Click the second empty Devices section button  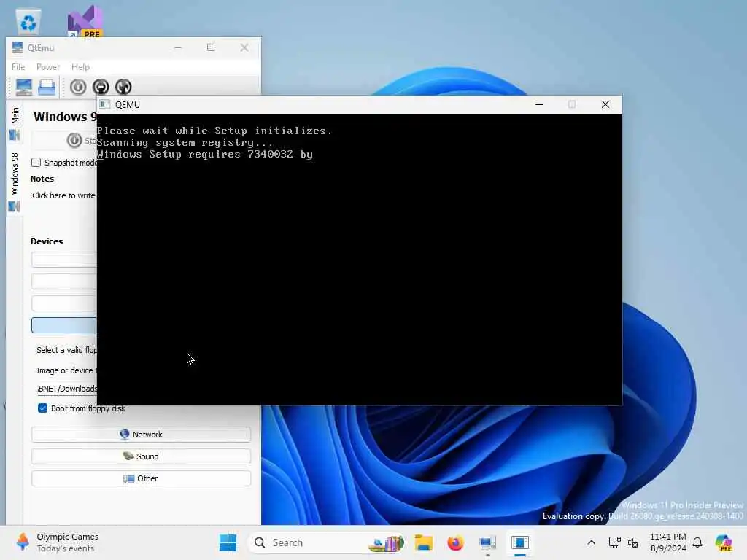(64, 281)
